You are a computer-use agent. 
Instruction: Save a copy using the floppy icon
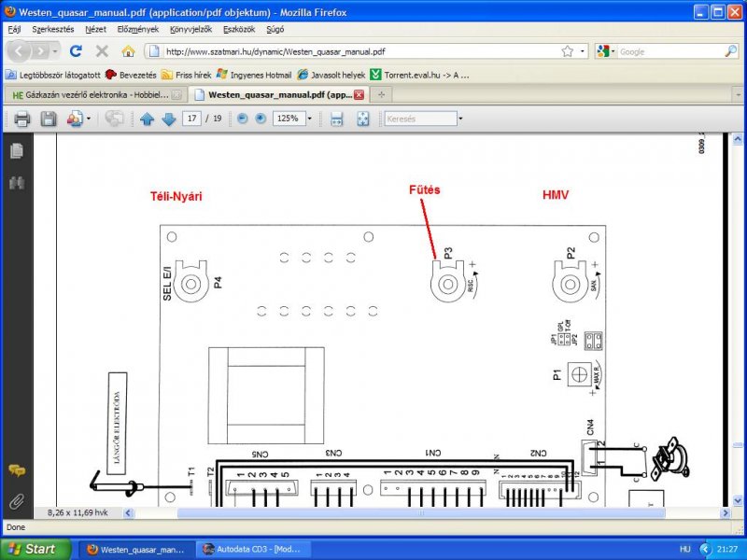pos(49,119)
